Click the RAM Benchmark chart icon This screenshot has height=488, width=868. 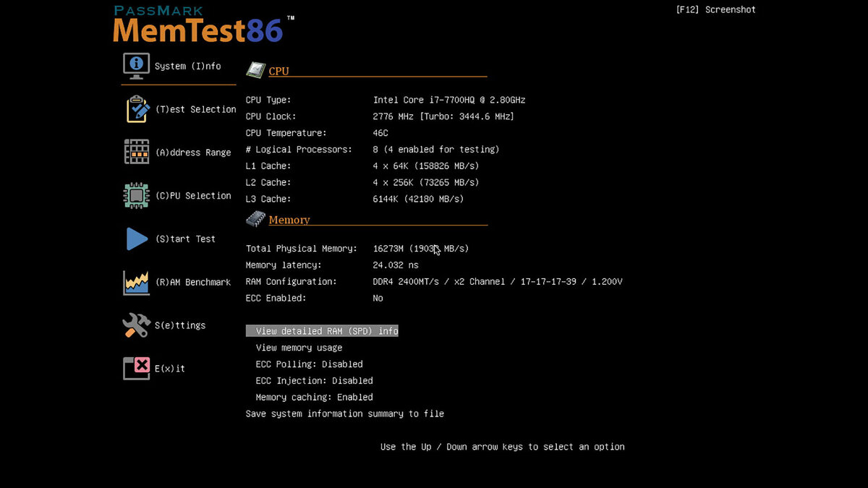136,282
